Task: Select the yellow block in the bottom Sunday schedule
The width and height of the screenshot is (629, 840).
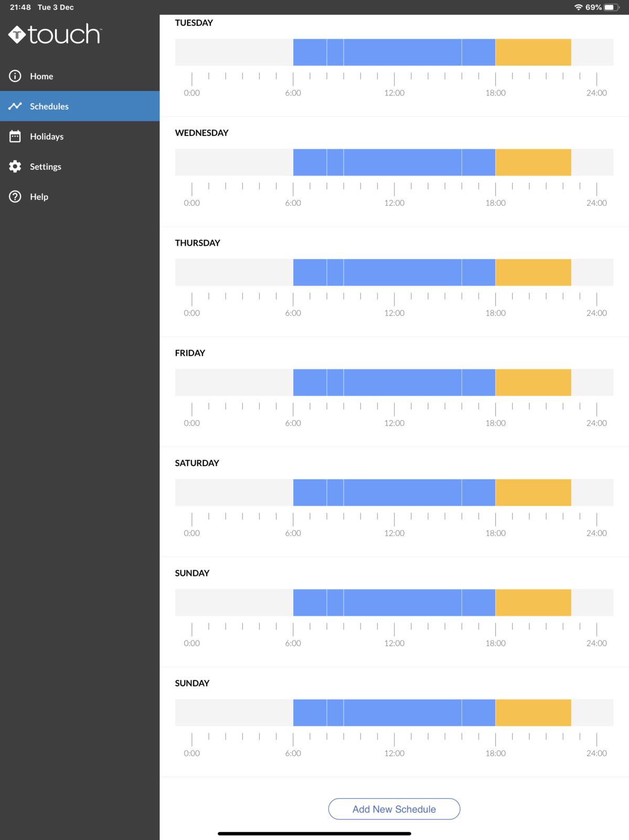Action: click(533, 712)
